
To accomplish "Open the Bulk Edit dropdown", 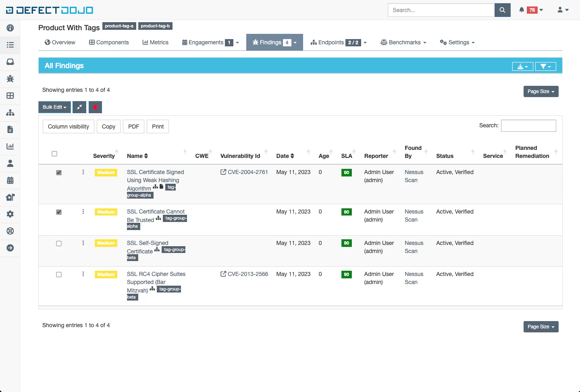I will click(x=54, y=107).
